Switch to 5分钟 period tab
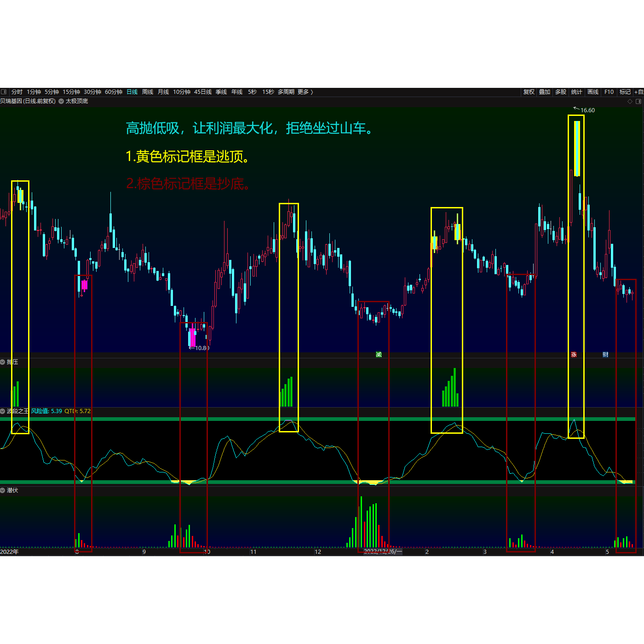 52,92
